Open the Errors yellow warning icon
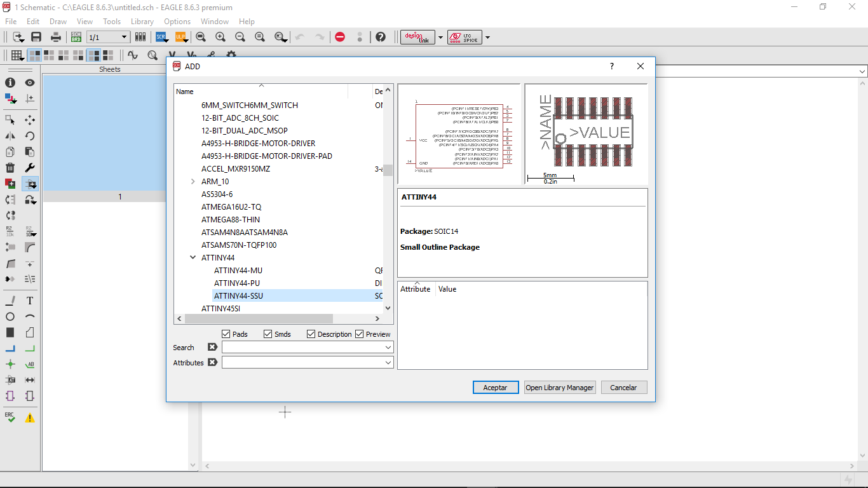 click(30, 417)
